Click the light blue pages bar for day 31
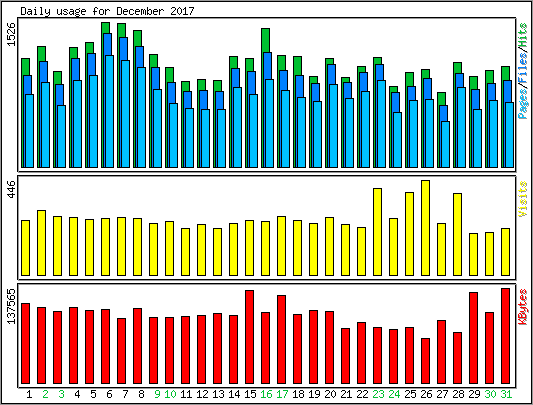 pos(510,135)
